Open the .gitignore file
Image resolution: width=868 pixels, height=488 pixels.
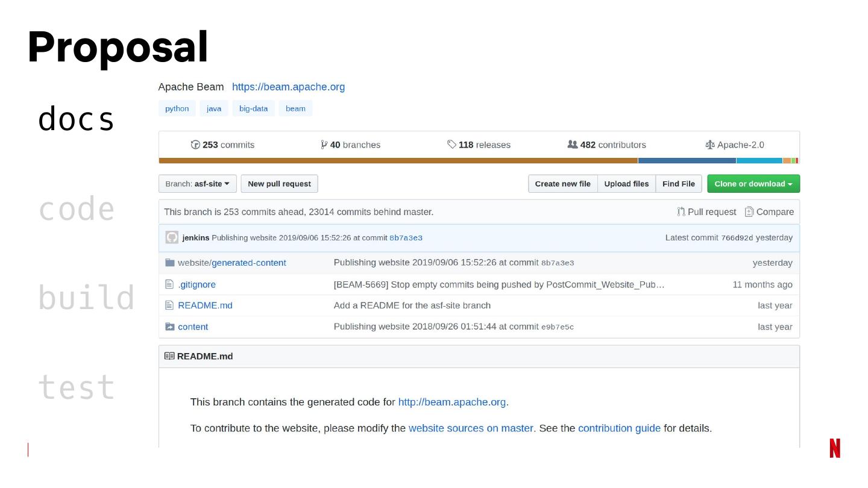[x=197, y=284]
